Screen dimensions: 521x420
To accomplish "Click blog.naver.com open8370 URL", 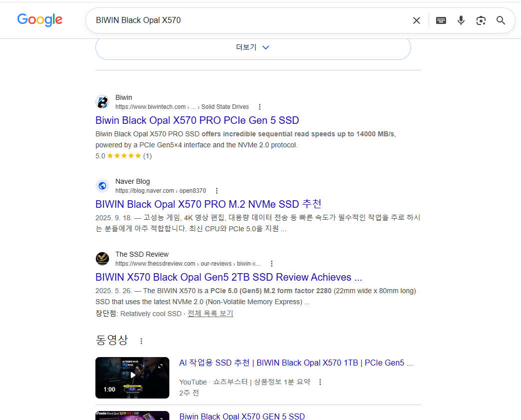I will 160,191.
